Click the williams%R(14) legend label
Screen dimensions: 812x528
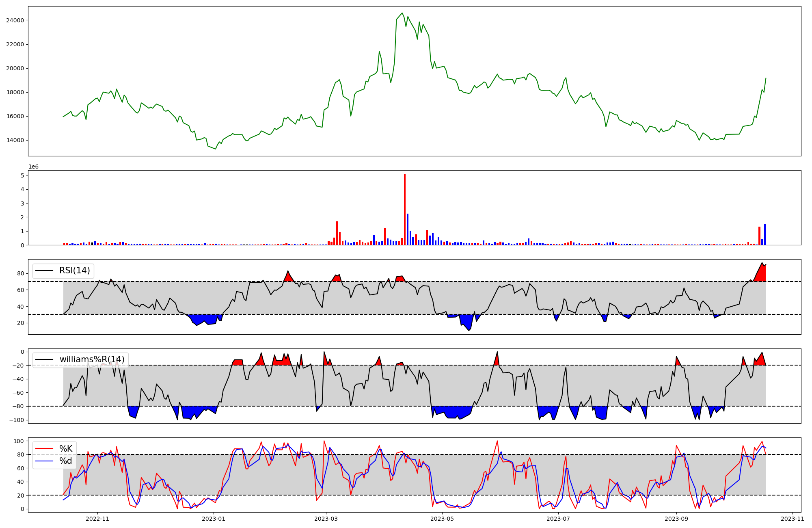92,359
